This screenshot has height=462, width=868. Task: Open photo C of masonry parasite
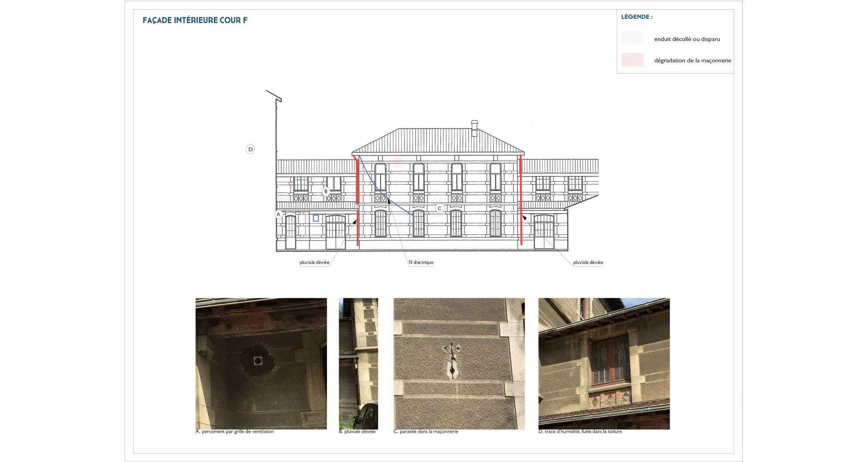pyautogui.click(x=459, y=363)
